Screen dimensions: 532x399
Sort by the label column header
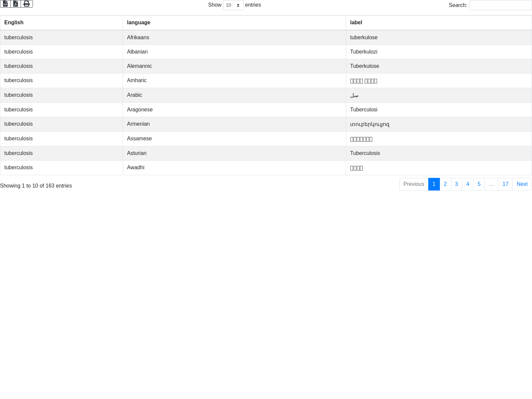[x=356, y=23]
